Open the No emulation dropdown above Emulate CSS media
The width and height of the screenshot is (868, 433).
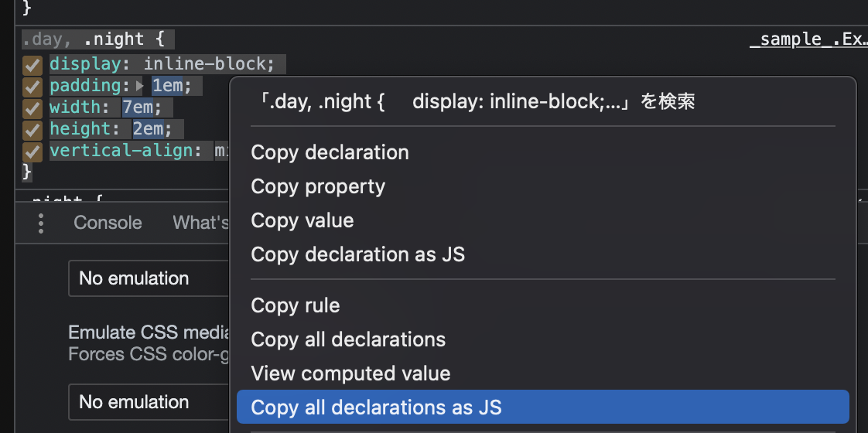(x=147, y=278)
